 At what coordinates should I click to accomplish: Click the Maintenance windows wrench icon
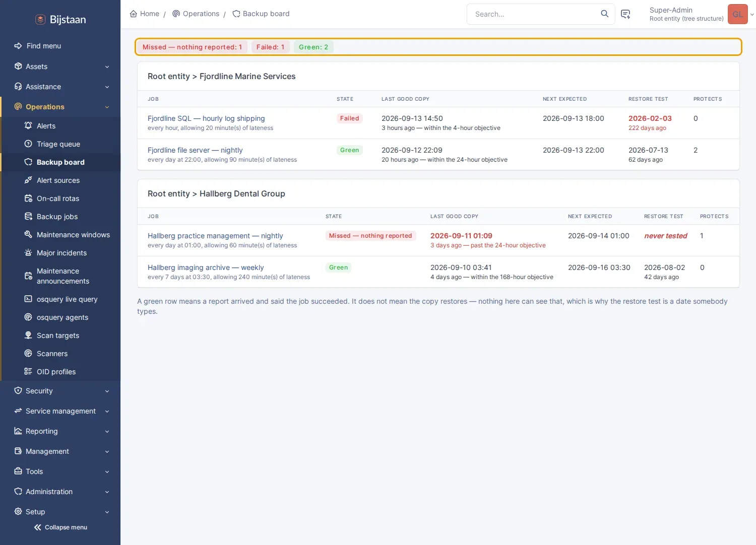(x=28, y=234)
